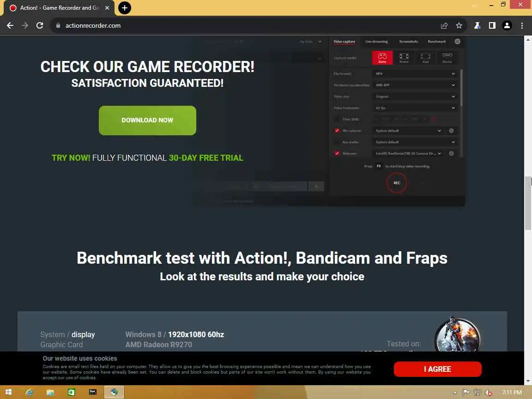Image resolution: width=532 pixels, height=399 pixels.
Task: Switch to Live streaming tab
Action: 376,42
